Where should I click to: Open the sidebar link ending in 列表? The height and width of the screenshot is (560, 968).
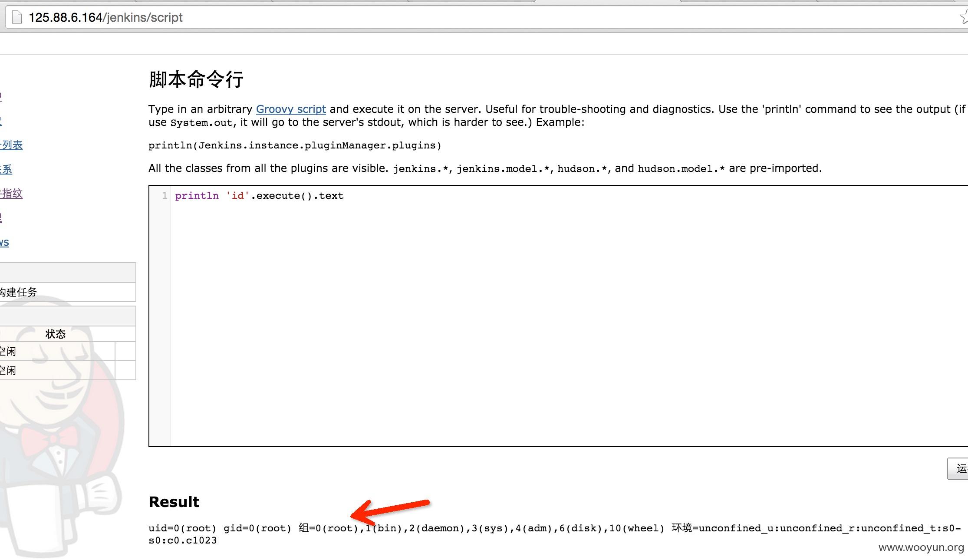coord(11,145)
